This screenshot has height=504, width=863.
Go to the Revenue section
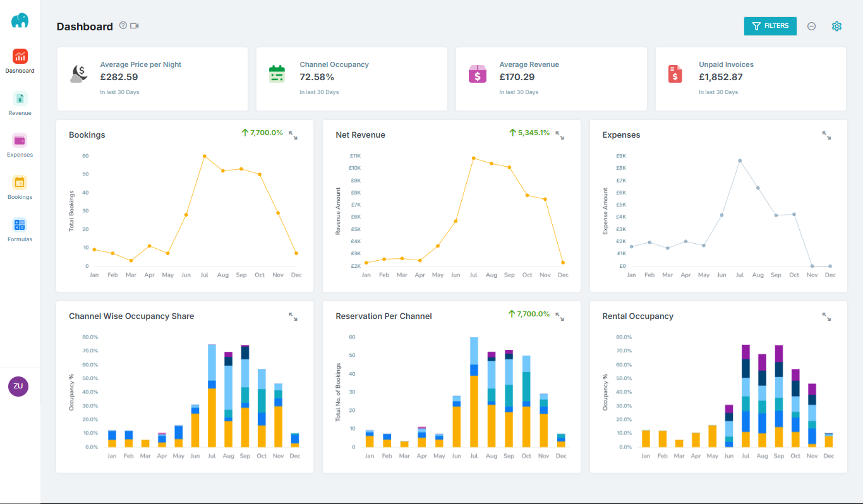20,104
